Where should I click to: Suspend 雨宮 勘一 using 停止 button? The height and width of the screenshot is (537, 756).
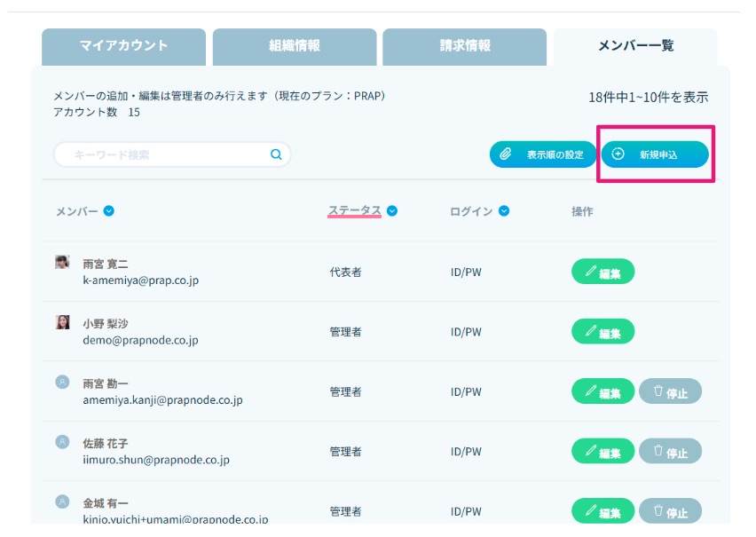670,391
